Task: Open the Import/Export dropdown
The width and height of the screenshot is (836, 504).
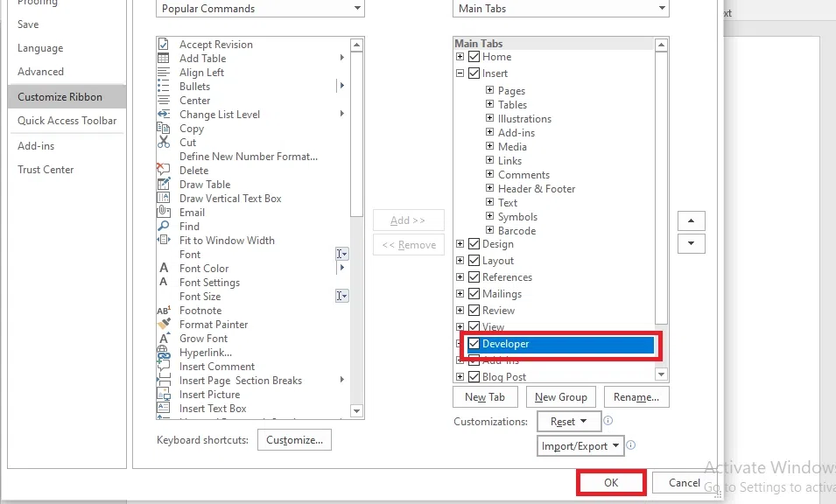Action: [580, 446]
